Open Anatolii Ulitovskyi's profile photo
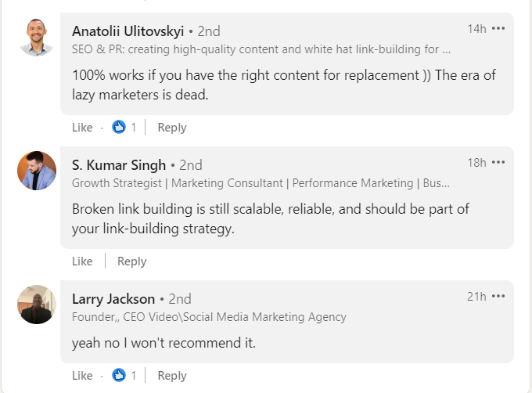The height and width of the screenshot is (393, 532). click(37, 37)
